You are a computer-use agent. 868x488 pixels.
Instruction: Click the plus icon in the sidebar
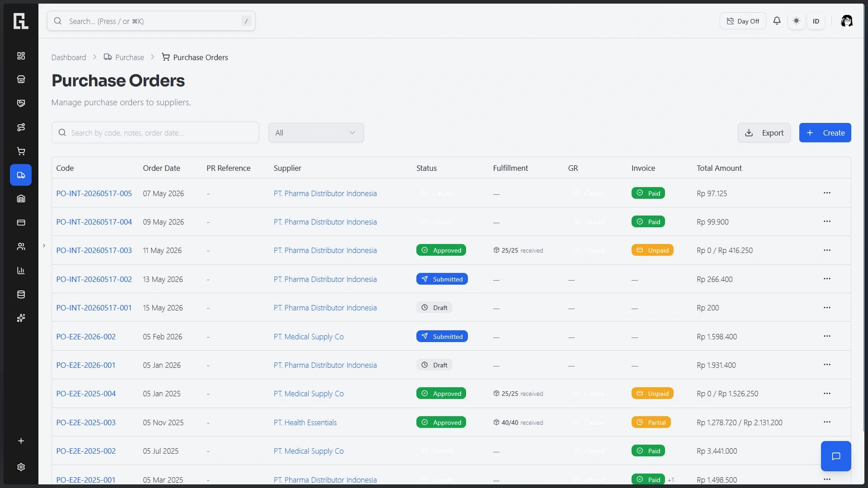[21, 441]
